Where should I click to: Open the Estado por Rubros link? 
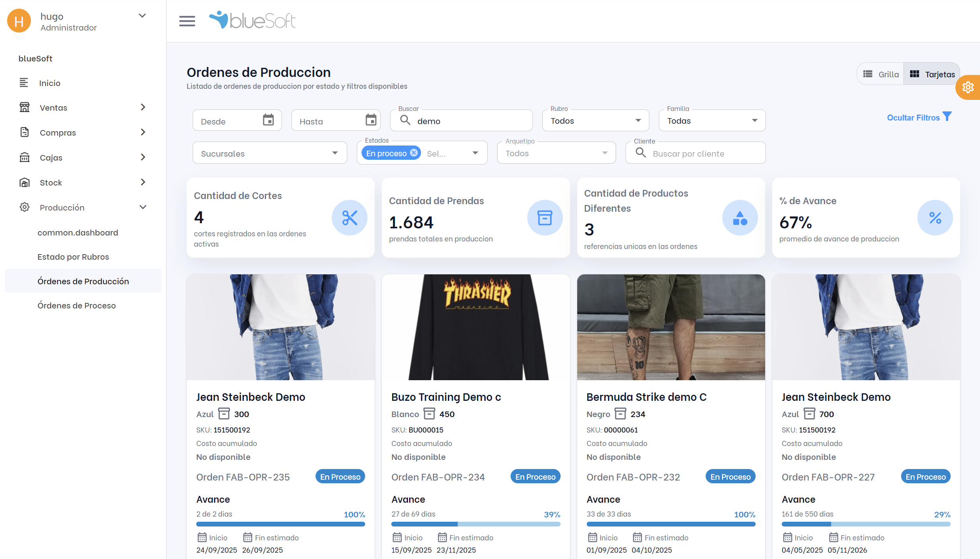(x=73, y=257)
